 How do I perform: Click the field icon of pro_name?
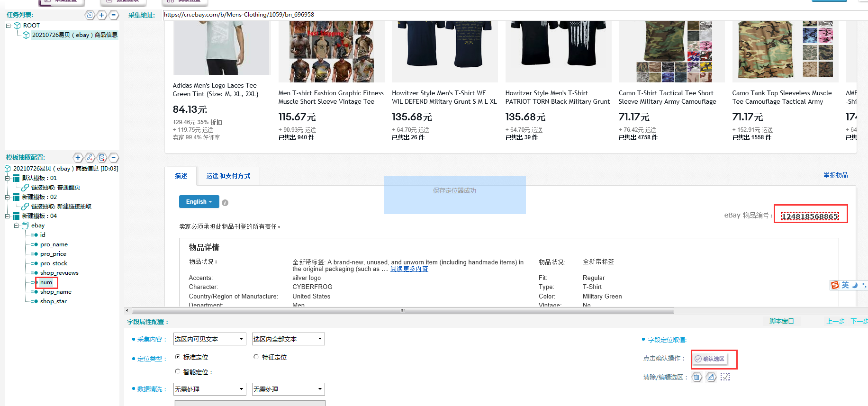(35, 244)
